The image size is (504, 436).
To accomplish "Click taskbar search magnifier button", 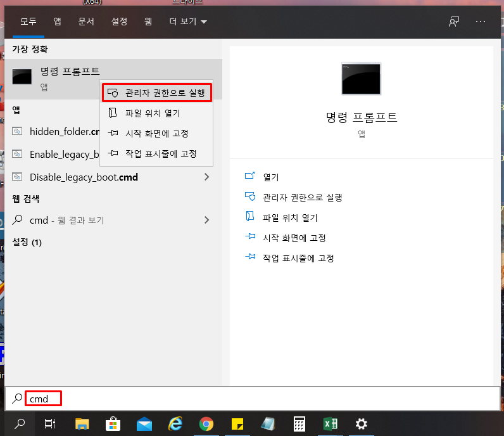I will (20, 424).
